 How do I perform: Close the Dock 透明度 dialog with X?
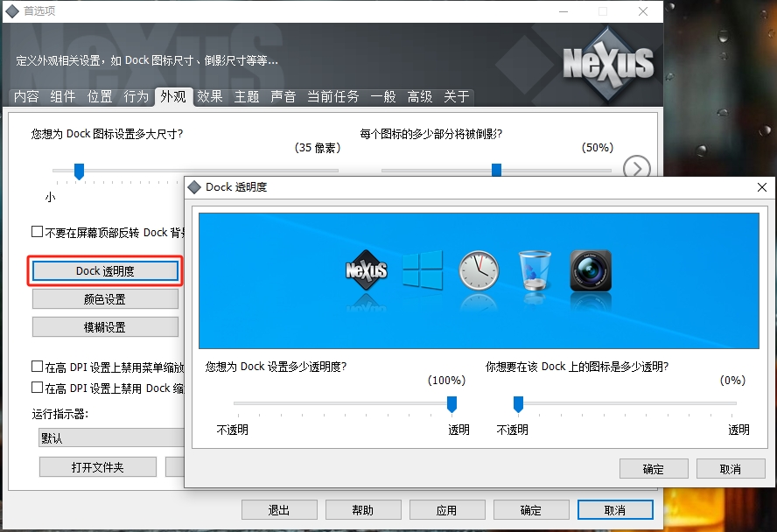761,187
